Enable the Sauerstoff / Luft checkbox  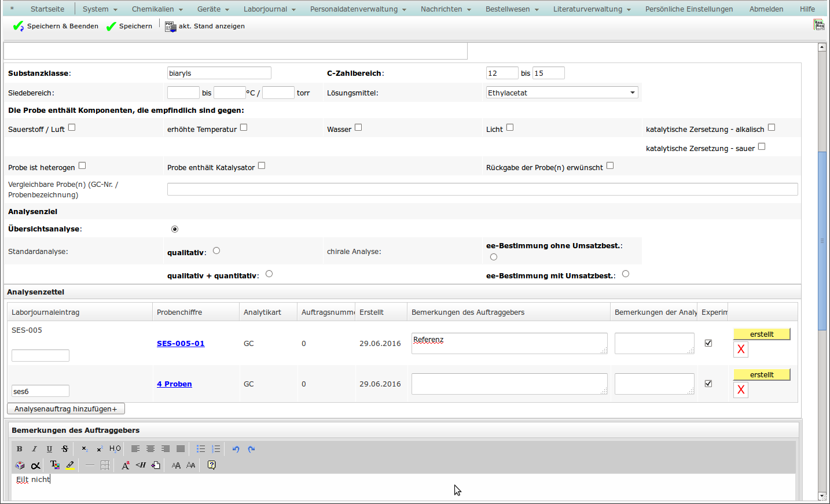tap(72, 128)
